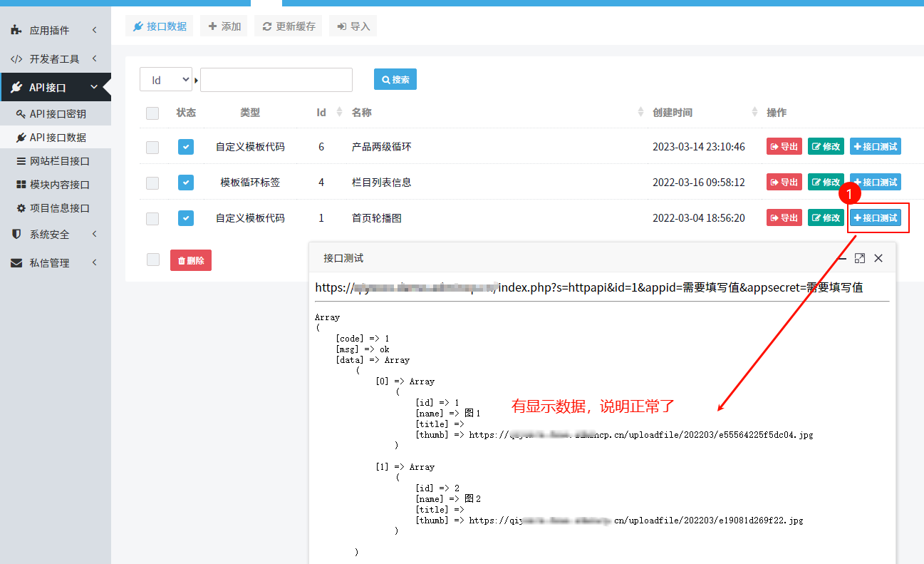Check the bottom checkbox beside 删除
The width and height of the screenshot is (924, 564).
coord(152,260)
